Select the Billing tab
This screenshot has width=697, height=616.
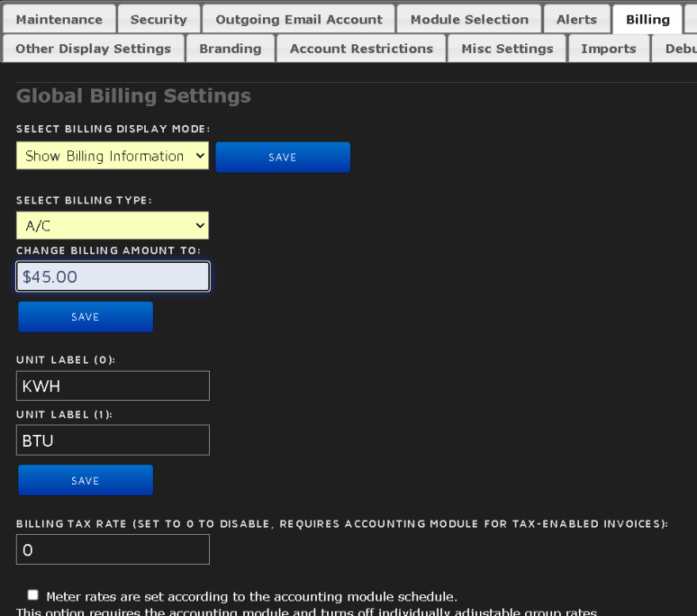pyautogui.click(x=647, y=19)
